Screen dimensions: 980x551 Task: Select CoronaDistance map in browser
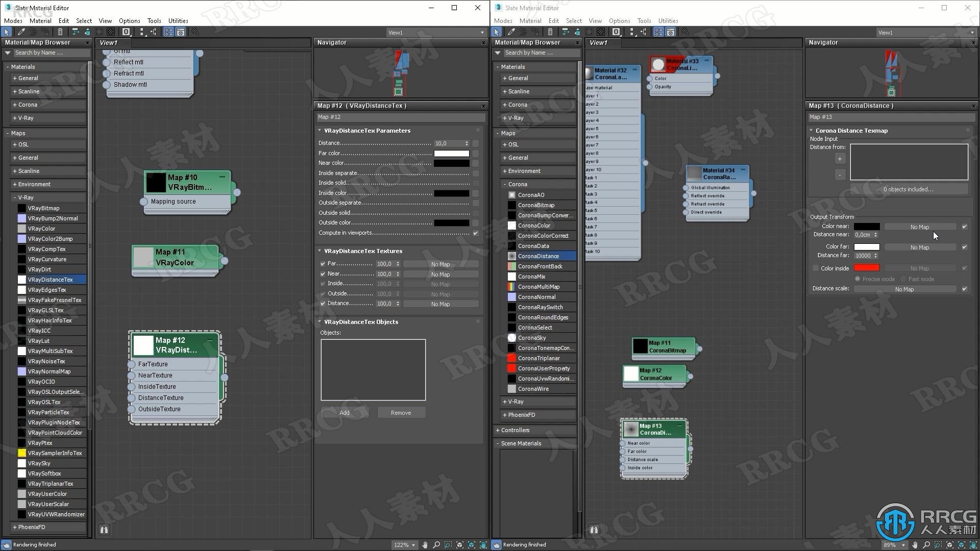[538, 256]
